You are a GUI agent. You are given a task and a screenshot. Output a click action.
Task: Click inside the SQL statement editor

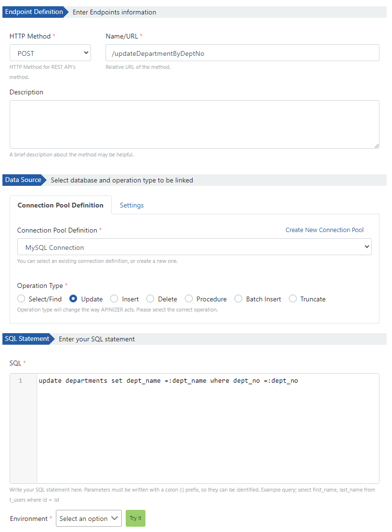tap(207, 424)
